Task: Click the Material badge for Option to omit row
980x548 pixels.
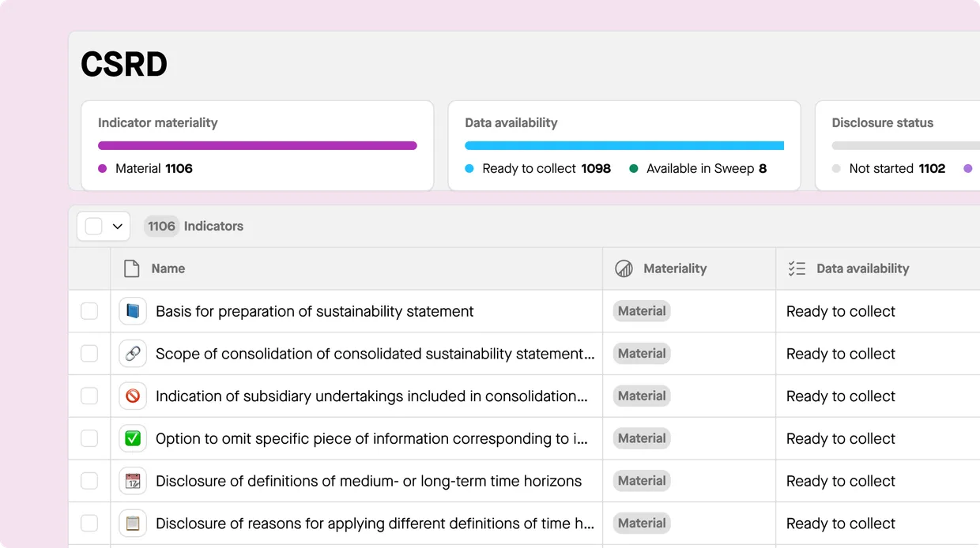Action: coord(641,438)
